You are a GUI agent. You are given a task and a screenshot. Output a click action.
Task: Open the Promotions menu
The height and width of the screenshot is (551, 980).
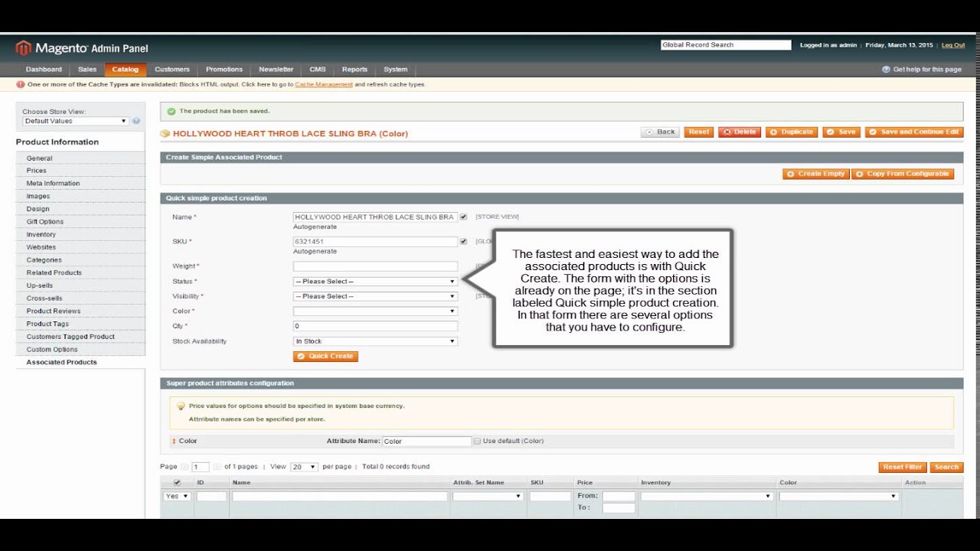(x=224, y=70)
